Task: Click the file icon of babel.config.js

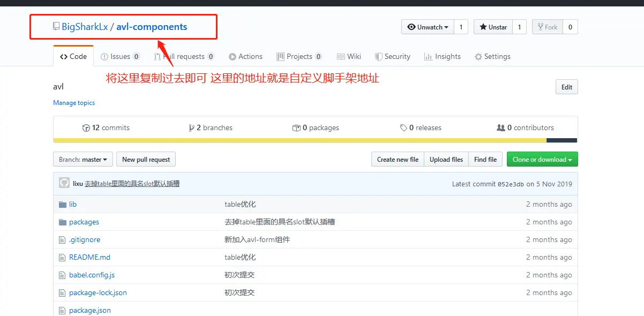Action: pyautogui.click(x=62, y=275)
